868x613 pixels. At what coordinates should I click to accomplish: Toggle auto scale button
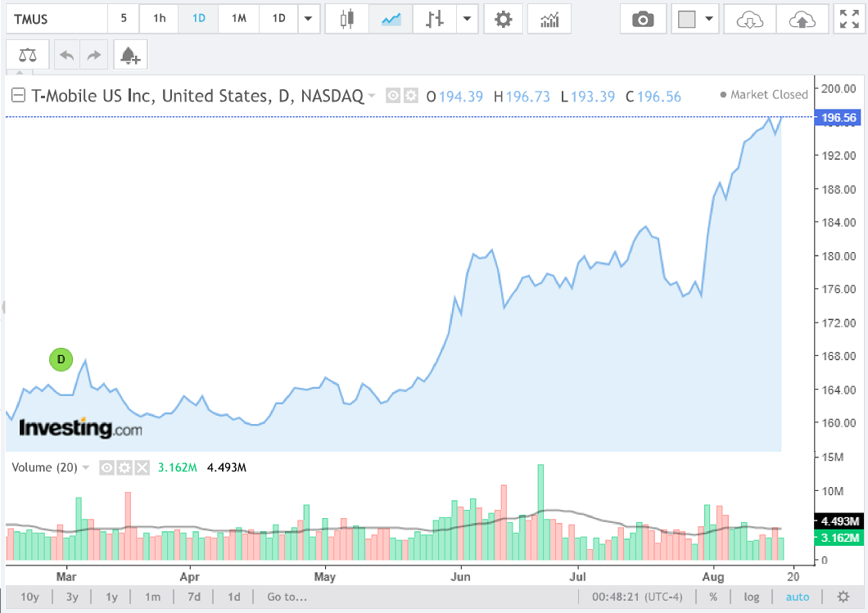coord(797,597)
